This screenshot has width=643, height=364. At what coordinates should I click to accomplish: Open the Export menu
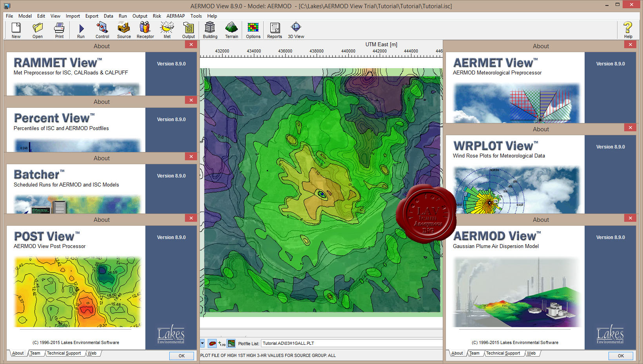[92, 16]
